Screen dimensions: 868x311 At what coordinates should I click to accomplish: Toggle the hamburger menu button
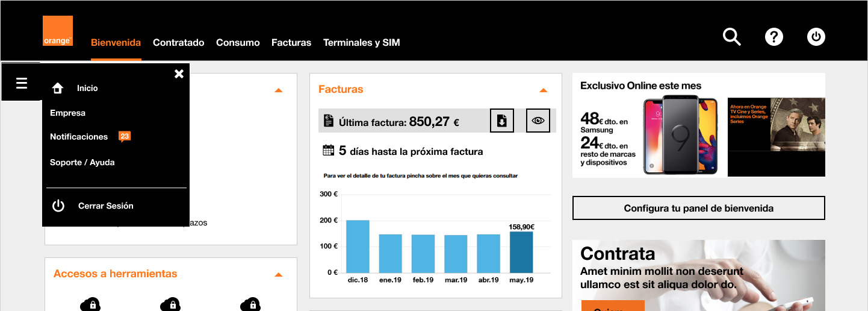click(22, 83)
